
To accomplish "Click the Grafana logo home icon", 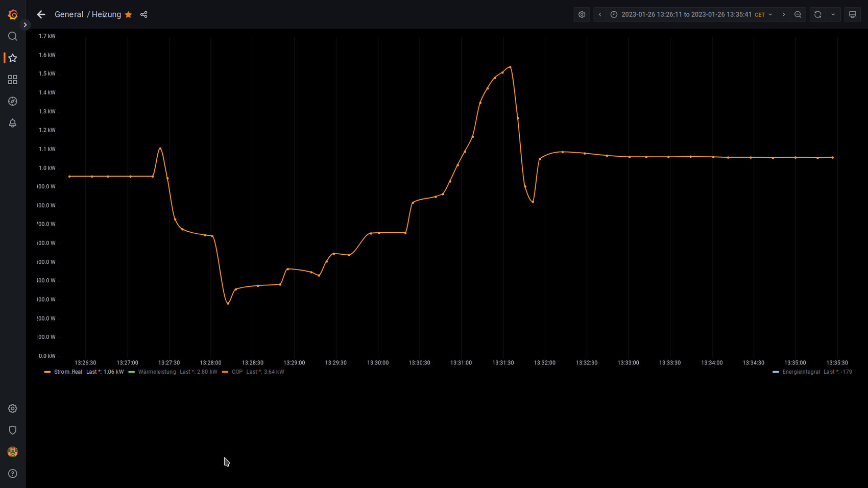I will pos(13,15).
